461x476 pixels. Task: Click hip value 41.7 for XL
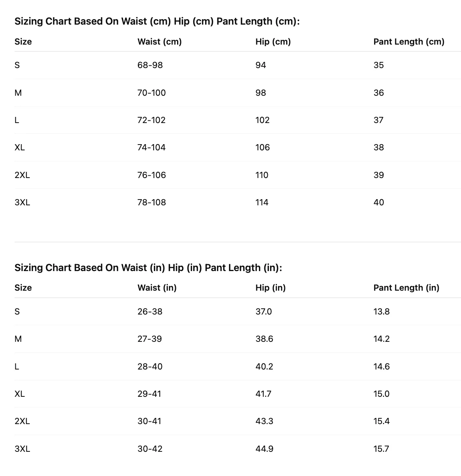[x=264, y=394]
